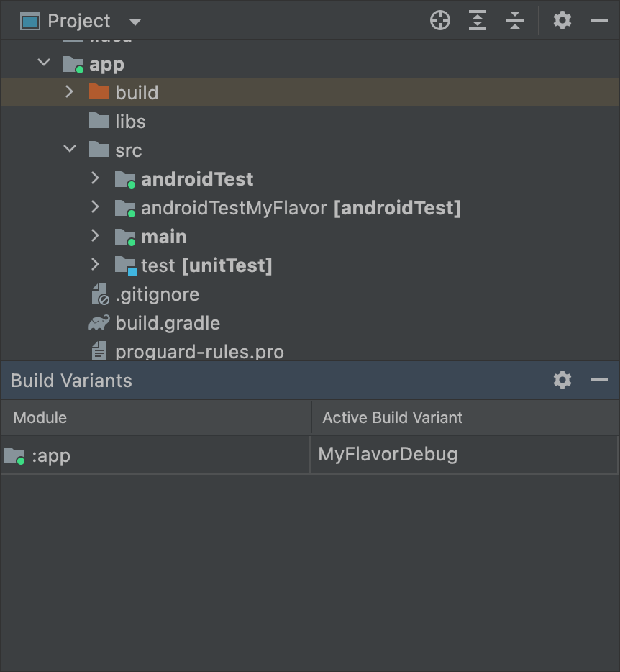Click the build.gradle Gradle elephant icon
The width and height of the screenshot is (620, 672).
click(x=99, y=323)
